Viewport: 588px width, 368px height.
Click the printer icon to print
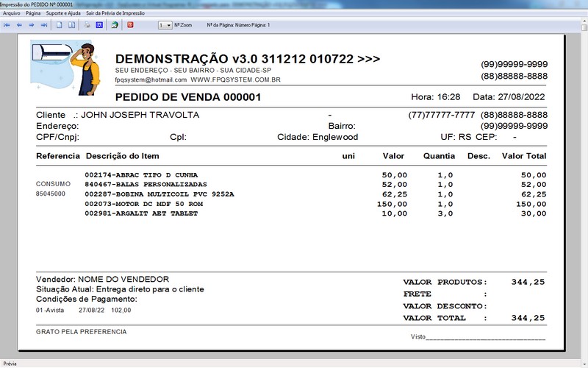coord(87,25)
